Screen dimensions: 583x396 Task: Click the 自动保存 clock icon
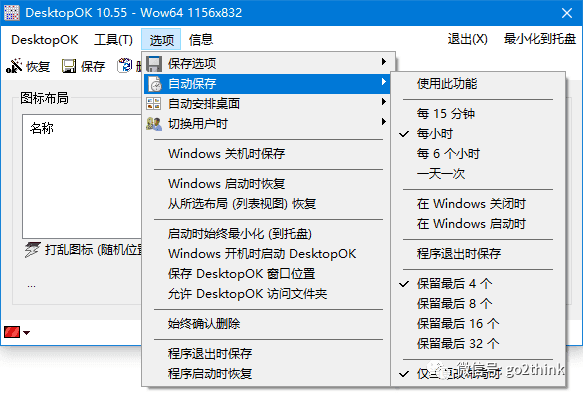155,84
